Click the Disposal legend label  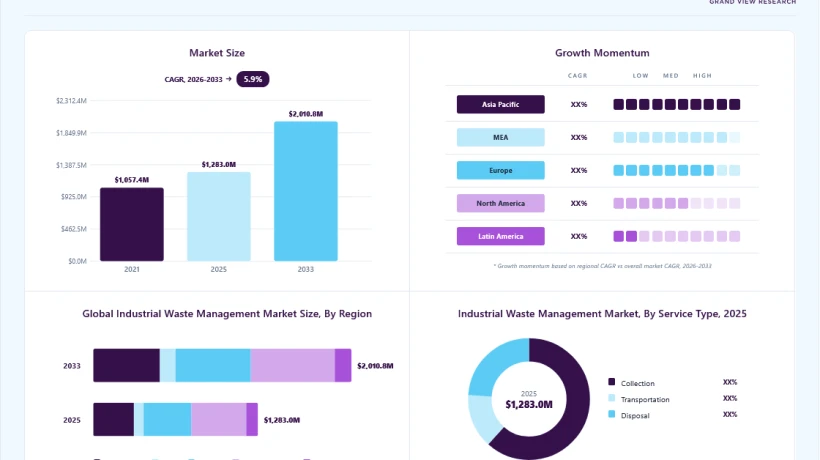[635, 416]
